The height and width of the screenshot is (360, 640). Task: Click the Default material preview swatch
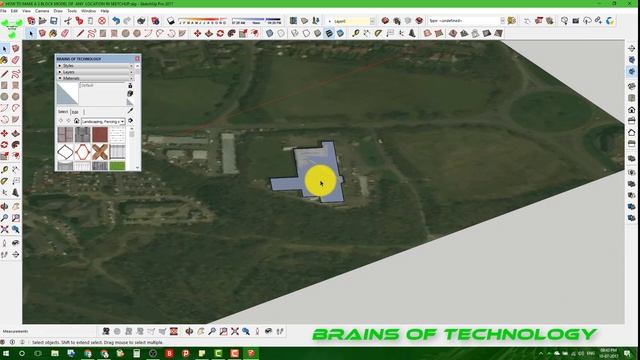68,93
